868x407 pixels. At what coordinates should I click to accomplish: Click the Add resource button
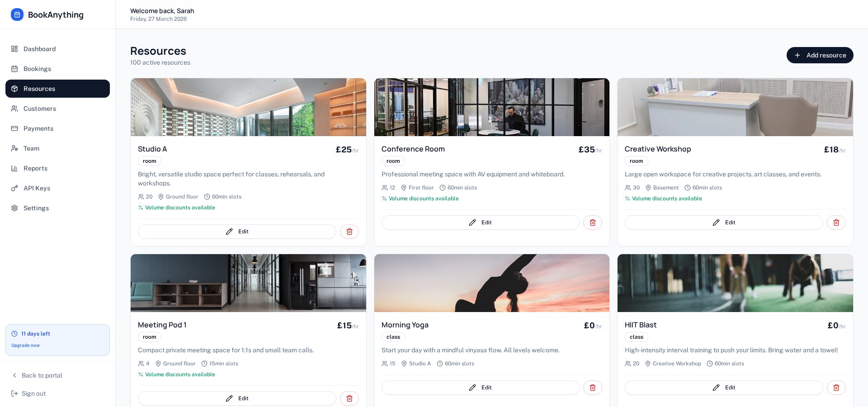point(820,55)
